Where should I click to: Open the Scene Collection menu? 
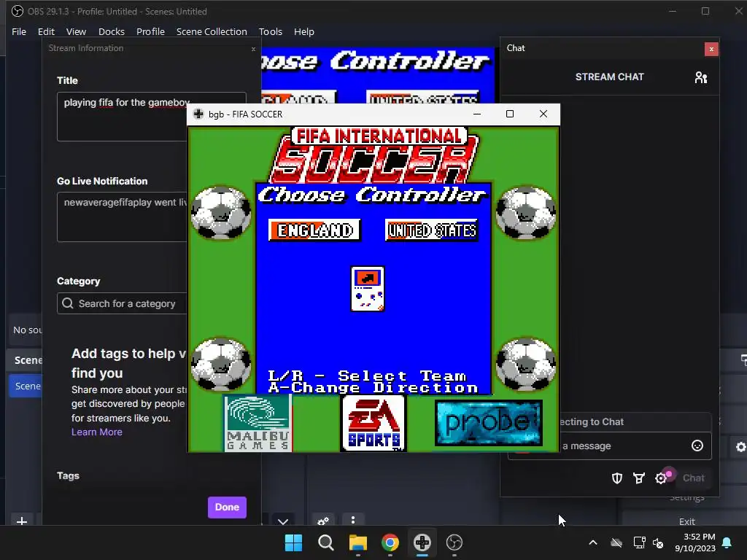pyautogui.click(x=212, y=31)
